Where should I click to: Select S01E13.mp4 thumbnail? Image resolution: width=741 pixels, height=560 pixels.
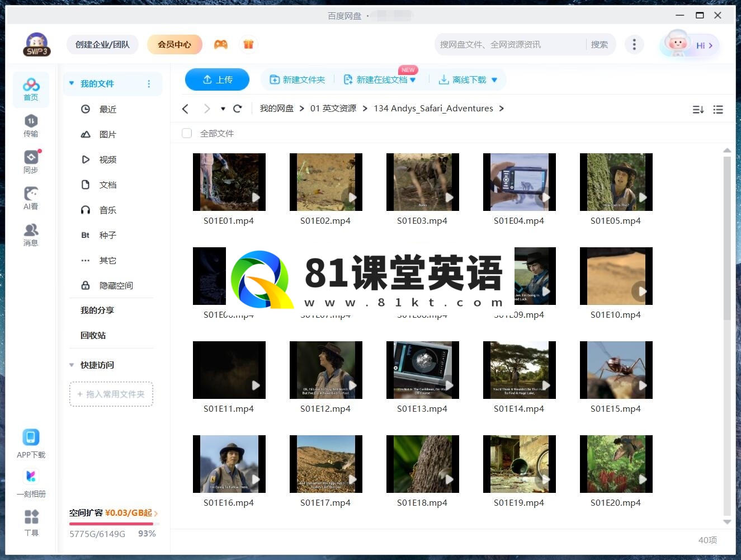click(x=423, y=370)
